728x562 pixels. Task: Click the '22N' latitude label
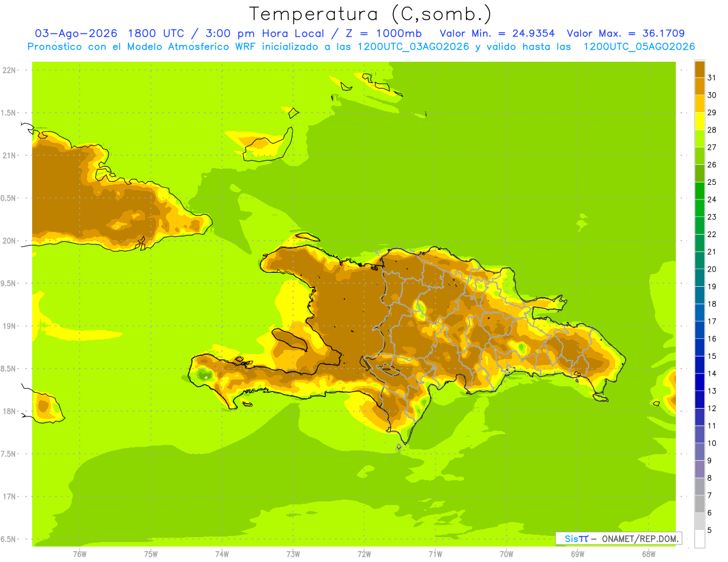[10, 70]
